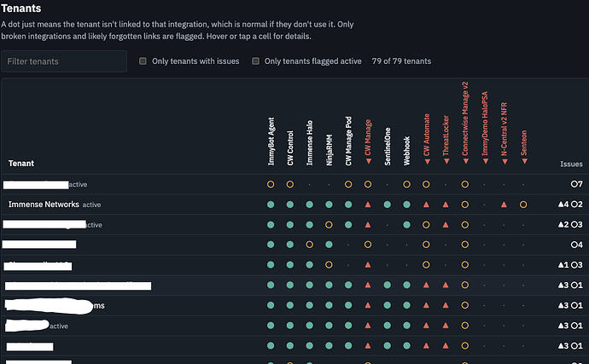The image size is (589, 364).
Task: Click Immense Networks Connectwise Manage v2 circle
Action: click(465, 205)
